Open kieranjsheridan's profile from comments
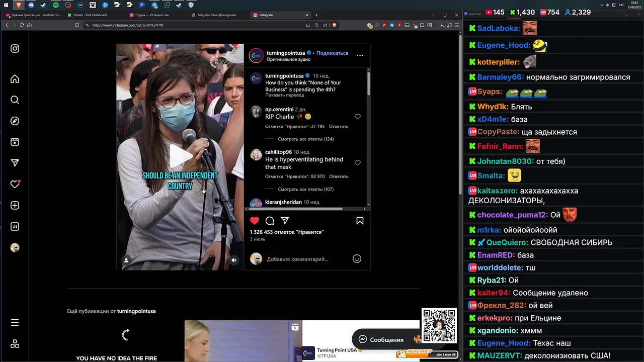This screenshot has height=362, width=644. [x=283, y=202]
